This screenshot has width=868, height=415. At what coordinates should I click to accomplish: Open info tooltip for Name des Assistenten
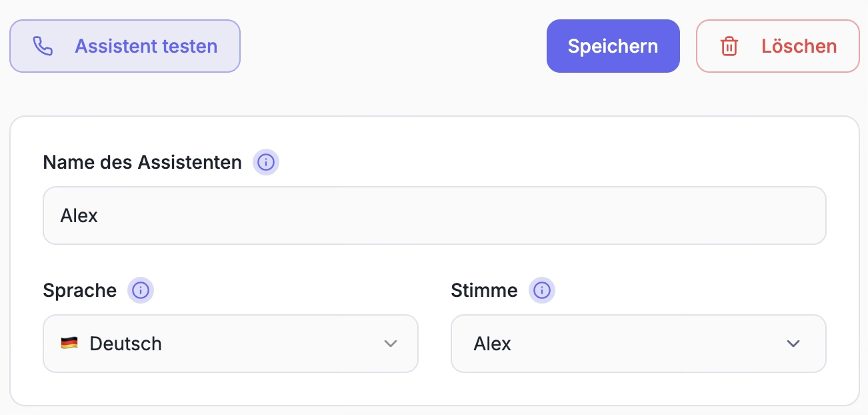[x=266, y=162]
